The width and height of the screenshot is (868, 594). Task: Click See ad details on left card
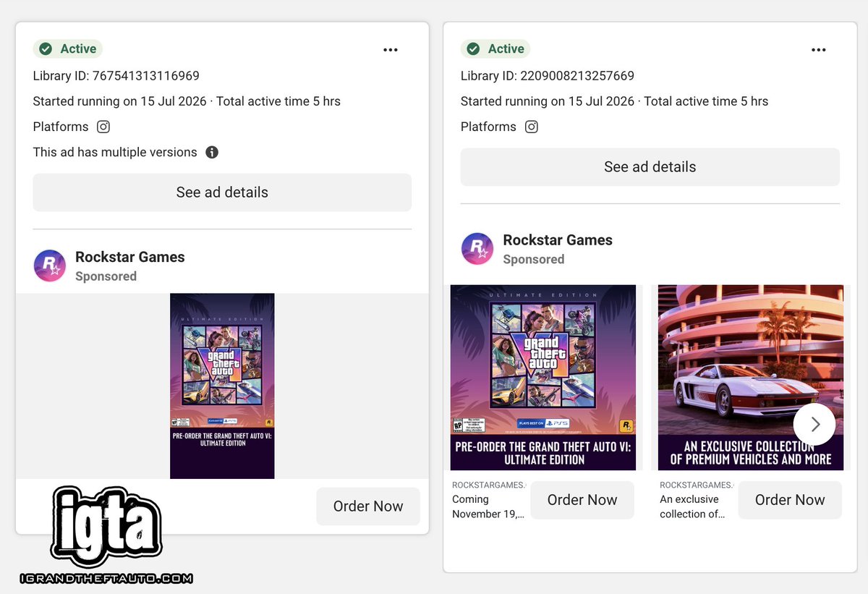point(222,192)
